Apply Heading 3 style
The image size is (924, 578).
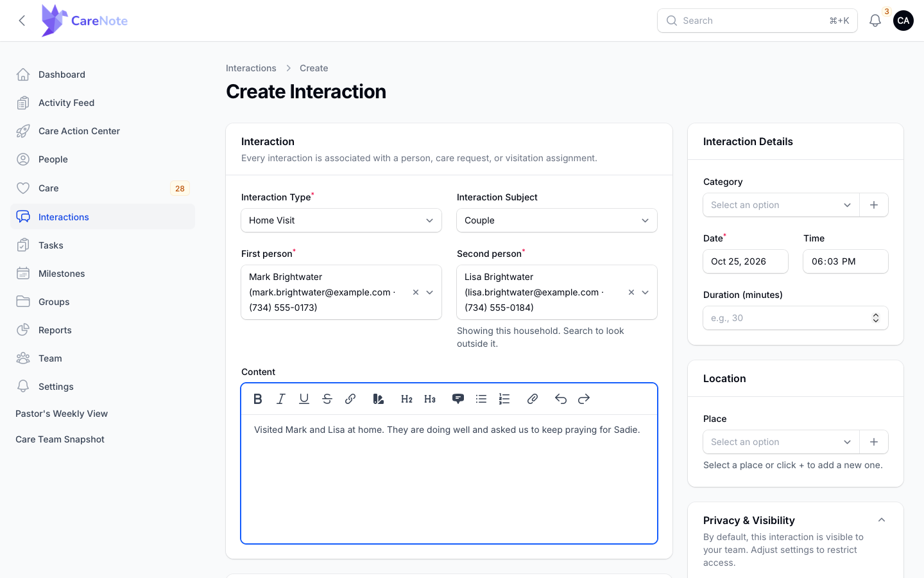tap(430, 399)
